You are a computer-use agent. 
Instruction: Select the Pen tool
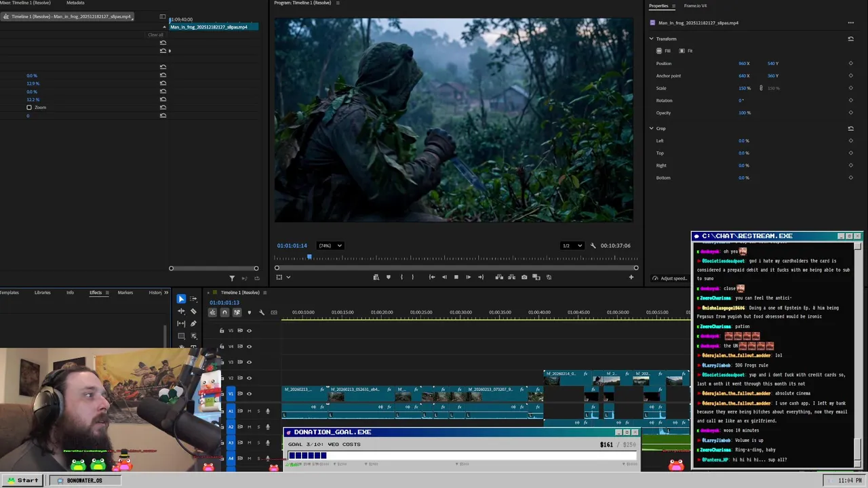(x=193, y=323)
